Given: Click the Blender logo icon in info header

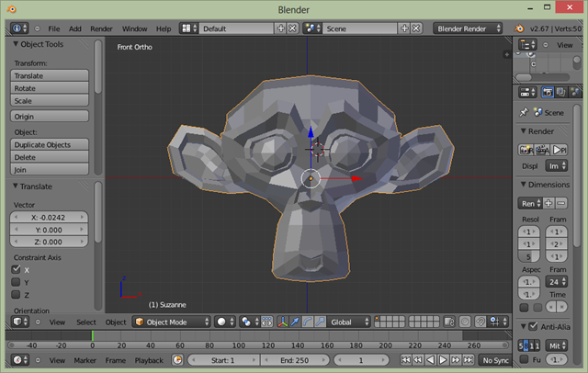Looking at the screenshot, I should (x=519, y=28).
